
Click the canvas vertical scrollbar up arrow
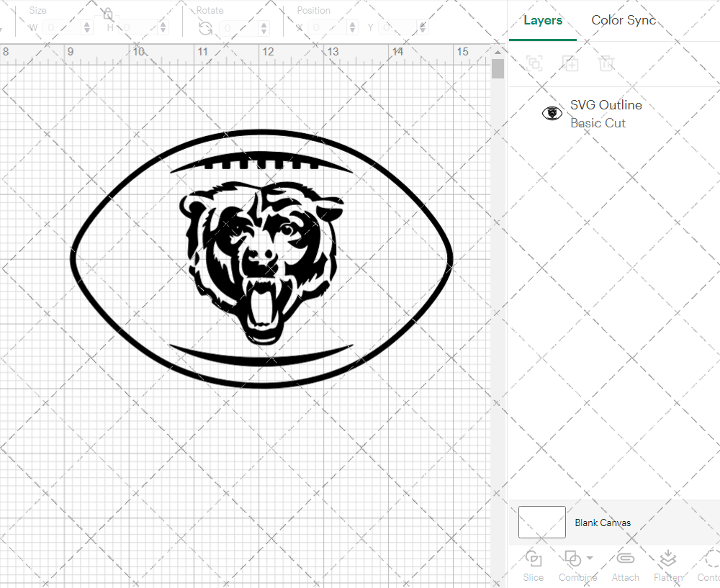tap(498, 52)
